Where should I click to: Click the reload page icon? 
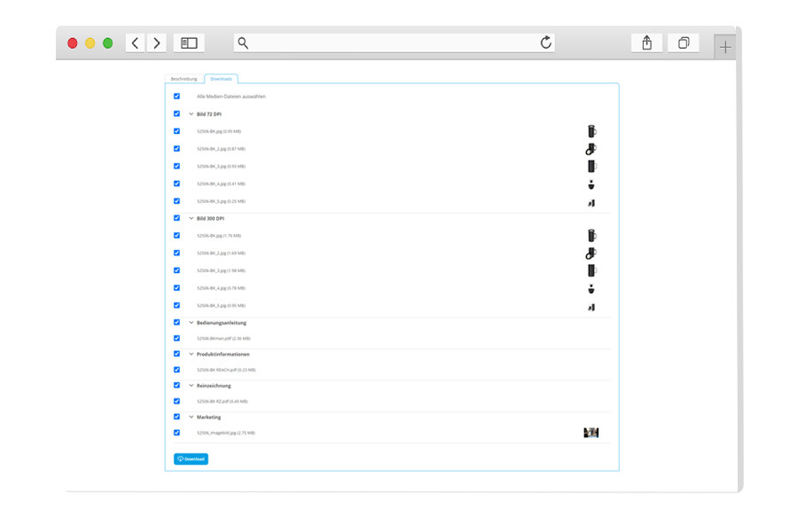tap(545, 43)
